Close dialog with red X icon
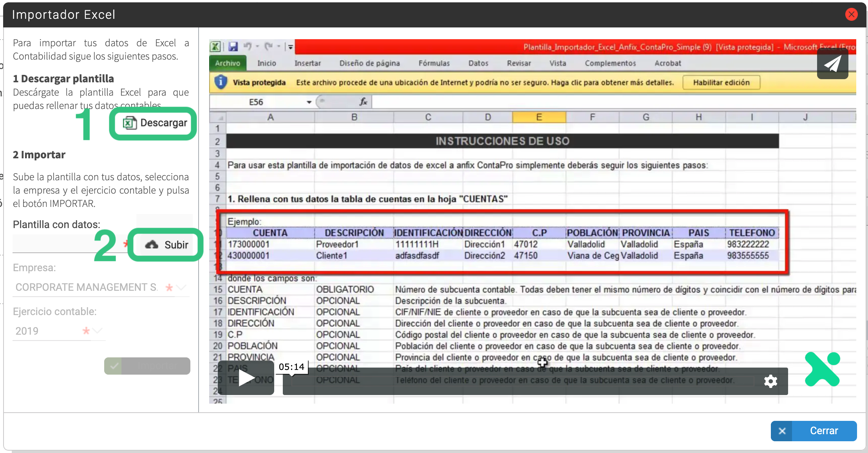Image resolution: width=868 pixels, height=453 pixels. (851, 14)
